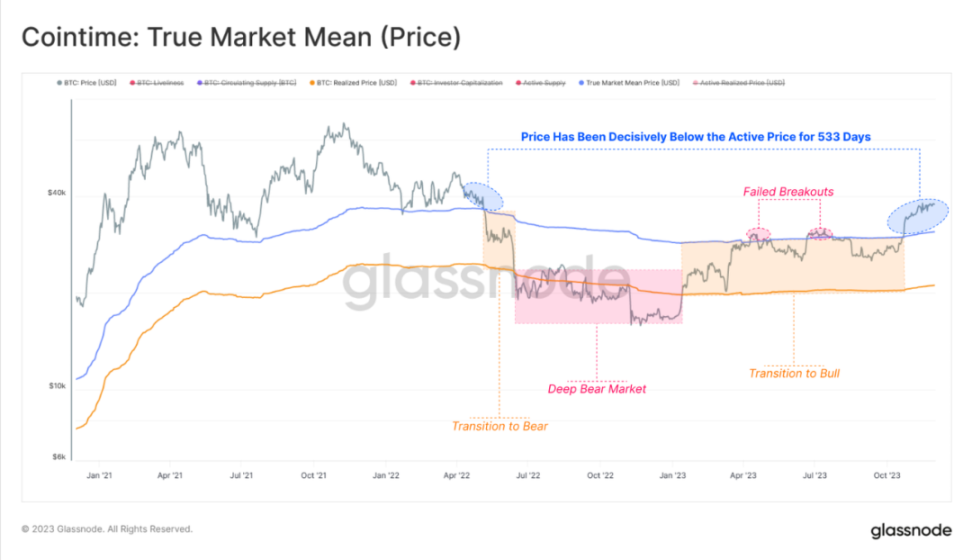The height and width of the screenshot is (560, 972).
Task: Click the Cointime: True Market Mean title
Action: pyautogui.click(x=241, y=37)
